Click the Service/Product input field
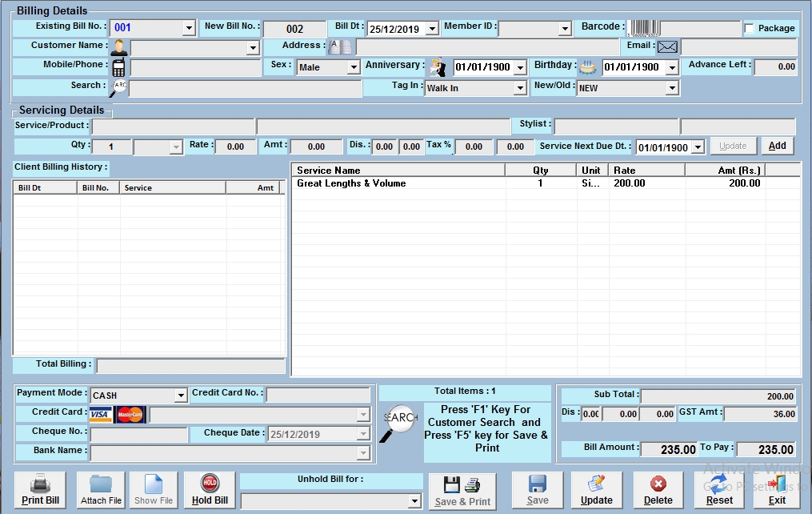The height and width of the screenshot is (514, 812). tap(173, 126)
